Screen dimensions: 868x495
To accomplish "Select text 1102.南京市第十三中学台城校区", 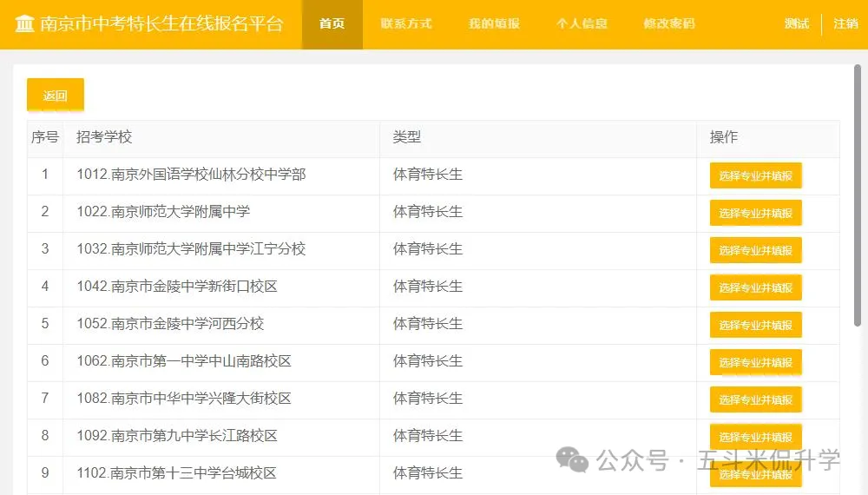I will tap(176, 472).
